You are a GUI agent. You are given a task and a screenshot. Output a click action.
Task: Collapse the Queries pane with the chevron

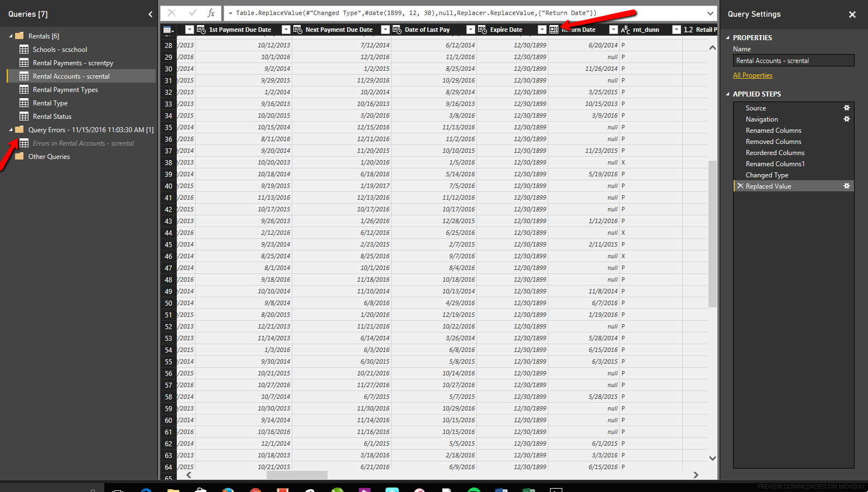(150, 14)
